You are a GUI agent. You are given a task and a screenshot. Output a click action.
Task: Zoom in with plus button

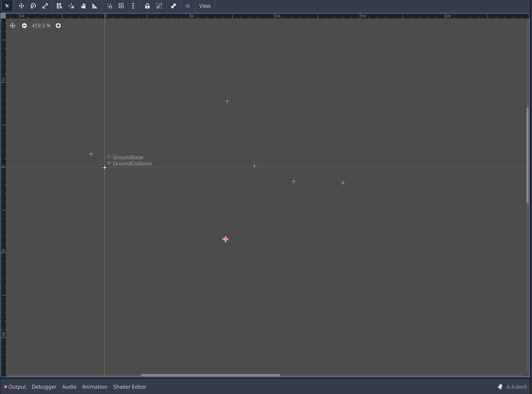[58, 26]
